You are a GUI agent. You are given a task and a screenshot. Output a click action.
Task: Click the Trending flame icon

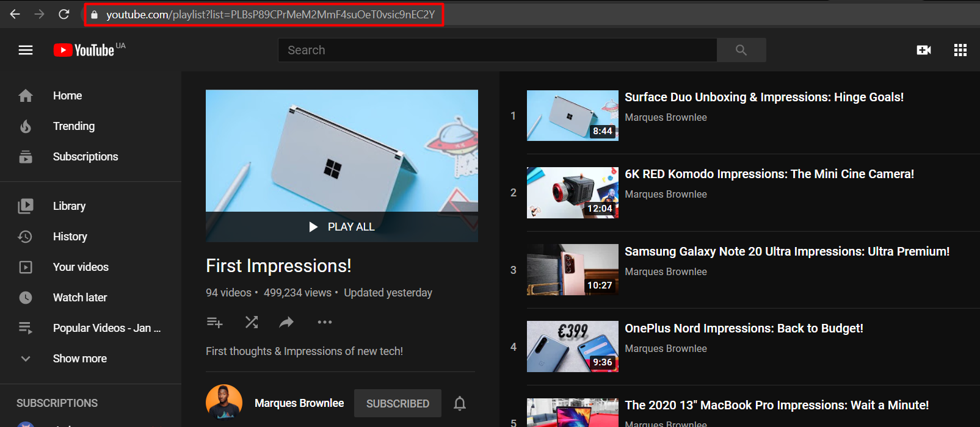tap(26, 126)
